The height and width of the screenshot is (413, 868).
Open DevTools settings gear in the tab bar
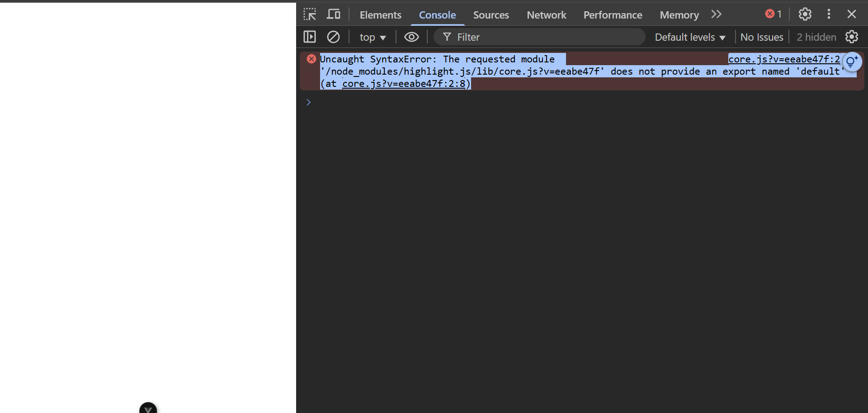tap(805, 14)
